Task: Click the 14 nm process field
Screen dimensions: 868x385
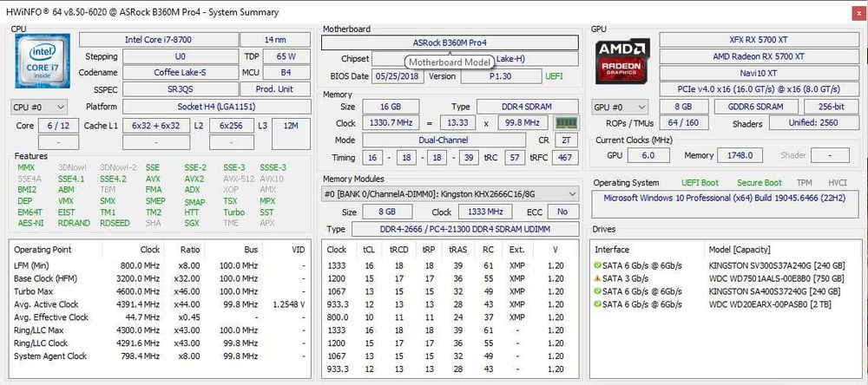Action: tap(275, 40)
